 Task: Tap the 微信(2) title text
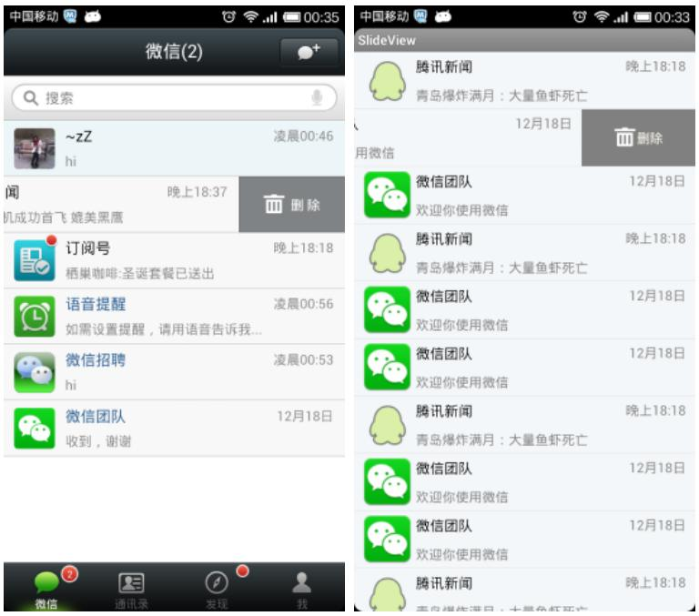[174, 52]
